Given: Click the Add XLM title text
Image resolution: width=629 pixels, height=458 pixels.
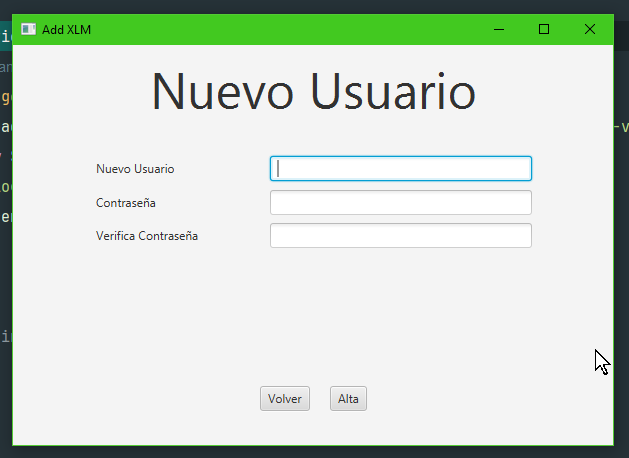Looking at the screenshot, I should click(x=67, y=30).
